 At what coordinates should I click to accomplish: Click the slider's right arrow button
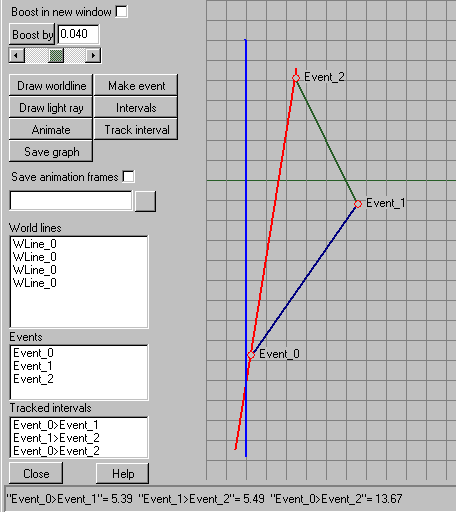(93, 55)
